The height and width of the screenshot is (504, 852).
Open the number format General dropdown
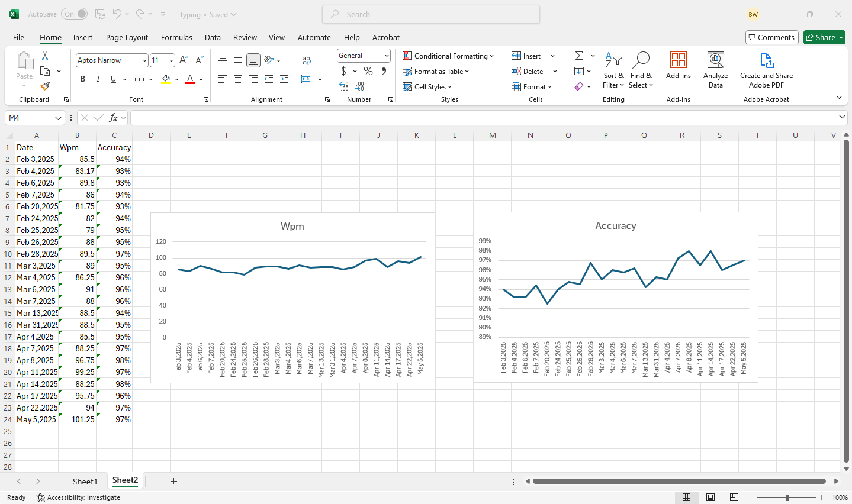(387, 56)
